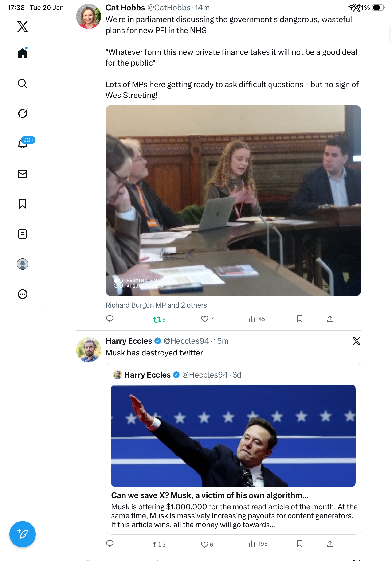Open tagged people Richard Burgon MP link
This screenshot has width=392, height=561.
156,305
